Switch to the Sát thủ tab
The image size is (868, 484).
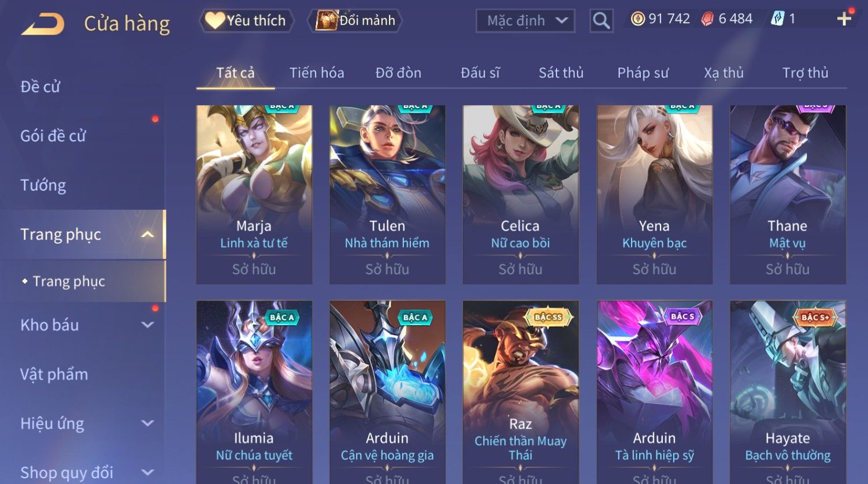click(561, 73)
